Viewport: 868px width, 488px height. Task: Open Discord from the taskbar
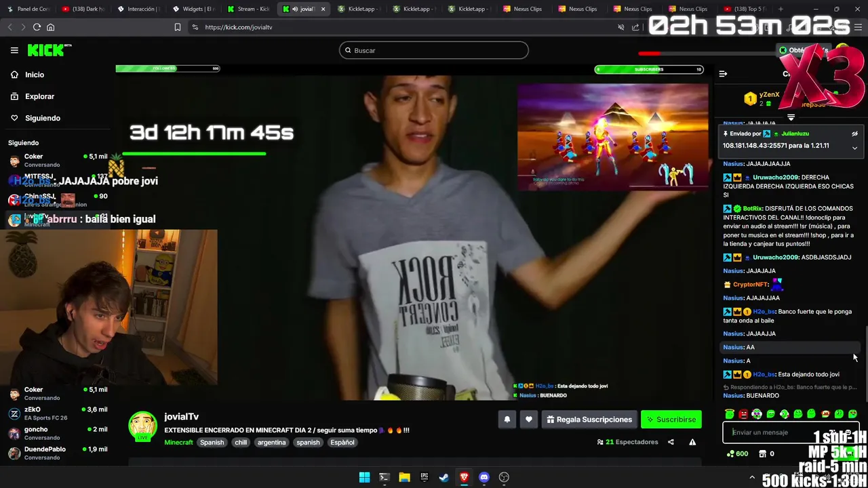484,477
